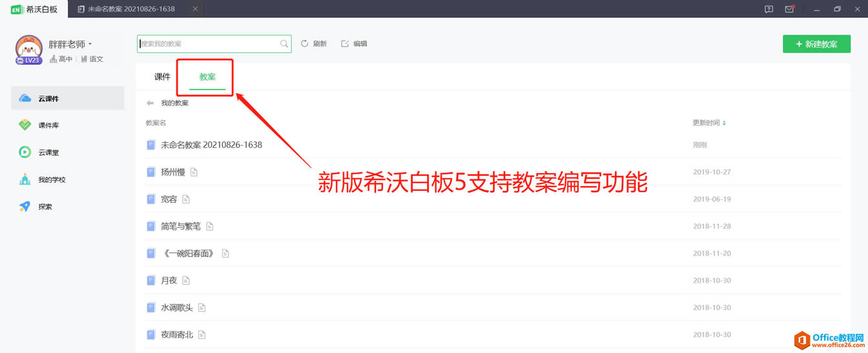The height and width of the screenshot is (353, 868).
Task: Click the magnifier search icon
Action: pyautogui.click(x=284, y=44)
